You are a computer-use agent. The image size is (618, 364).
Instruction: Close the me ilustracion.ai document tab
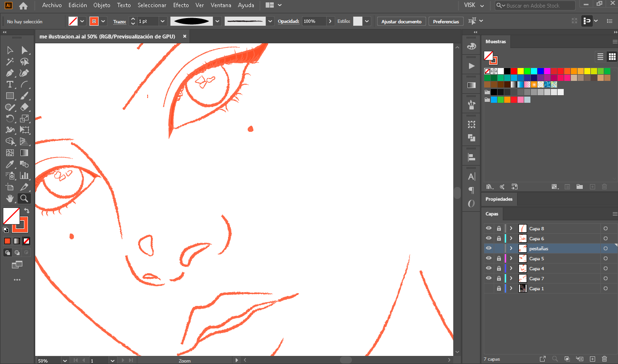pos(185,36)
